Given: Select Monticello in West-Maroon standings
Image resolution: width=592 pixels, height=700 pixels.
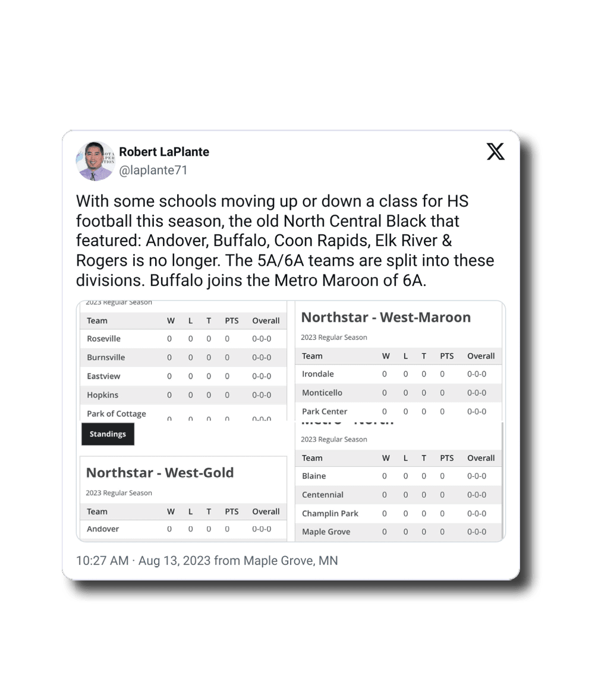Looking at the screenshot, I should pos(322,393).
